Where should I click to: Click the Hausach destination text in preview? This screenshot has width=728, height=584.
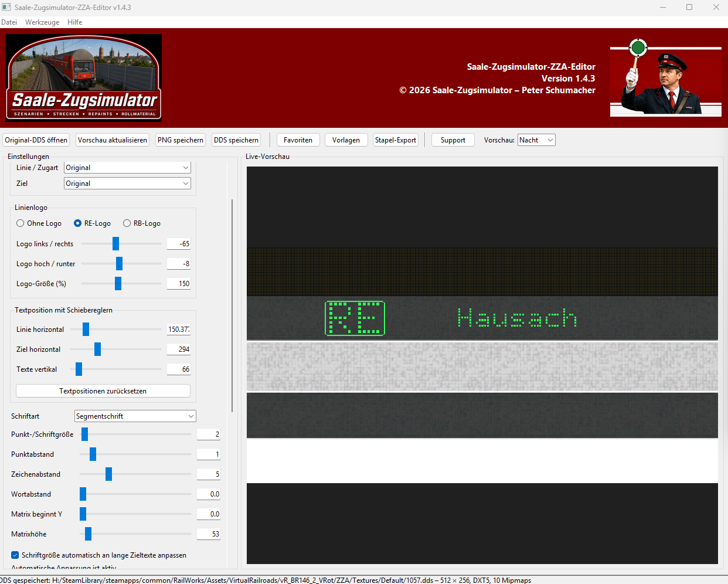(517, 318)
